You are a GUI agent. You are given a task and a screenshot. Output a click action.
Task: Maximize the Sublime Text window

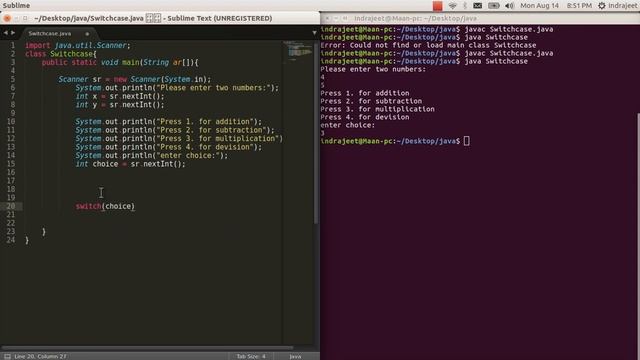(25, 18)
